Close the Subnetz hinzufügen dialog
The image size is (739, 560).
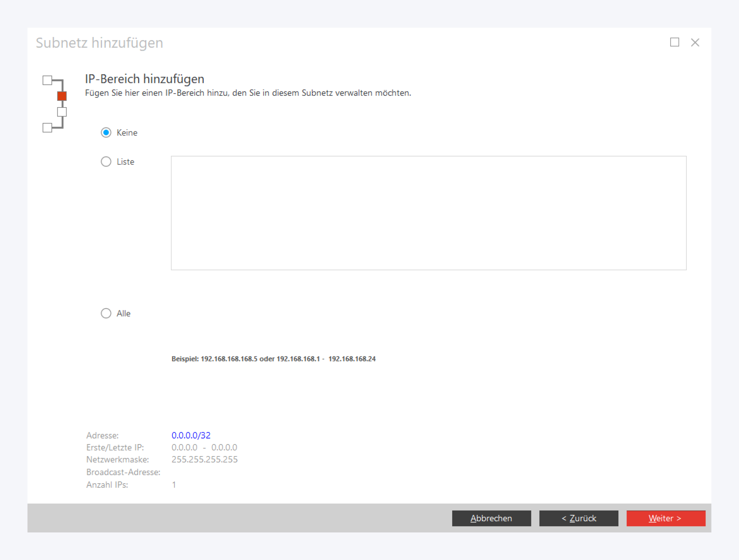point(695,42)
